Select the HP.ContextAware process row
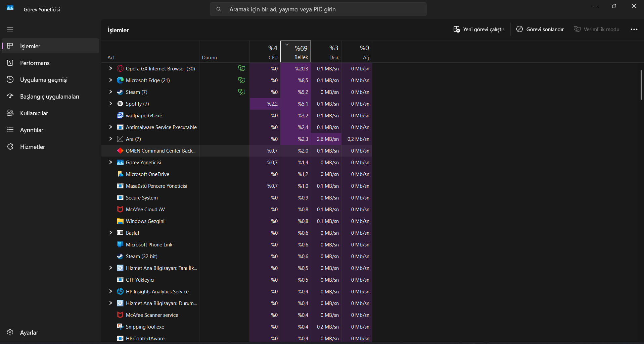644x344 pixels. click(237, 338)
